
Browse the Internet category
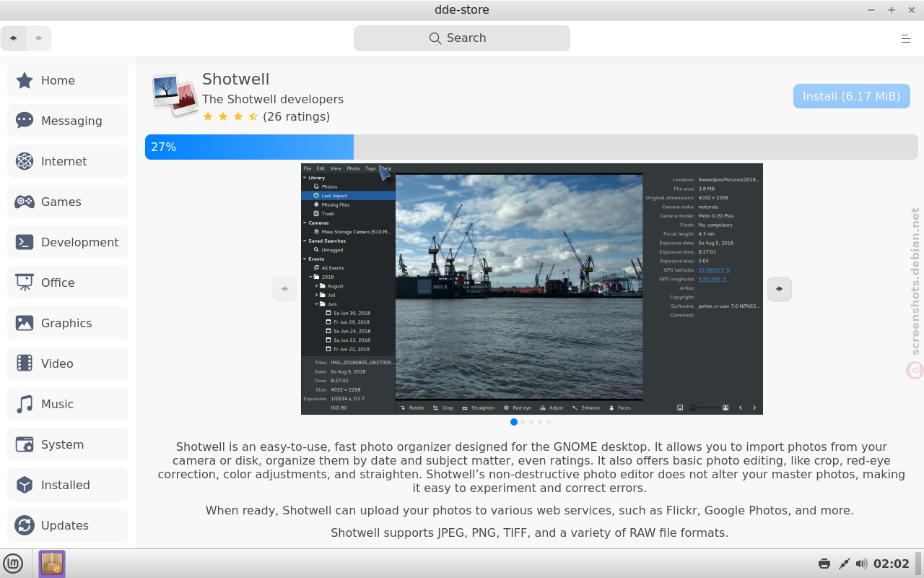coord(68,161)
